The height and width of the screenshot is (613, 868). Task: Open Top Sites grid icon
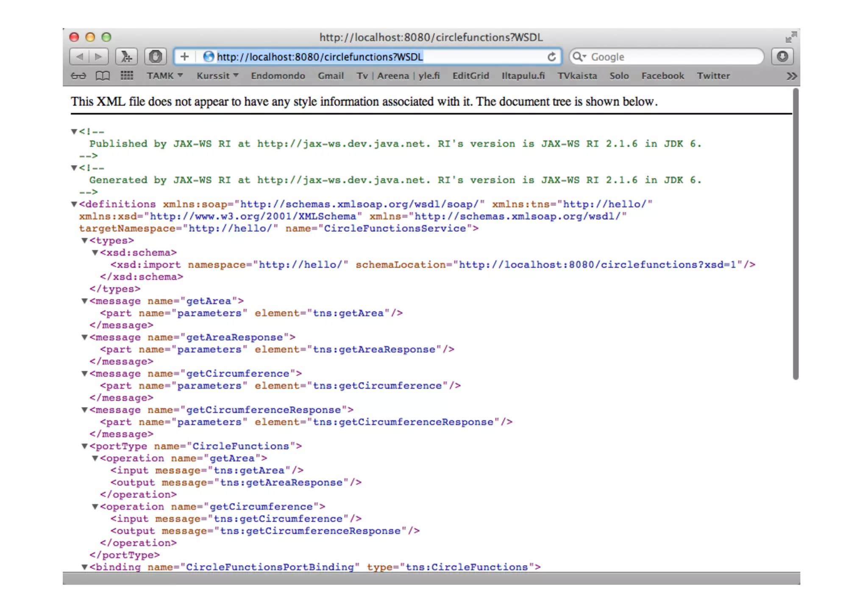[127, 76]
